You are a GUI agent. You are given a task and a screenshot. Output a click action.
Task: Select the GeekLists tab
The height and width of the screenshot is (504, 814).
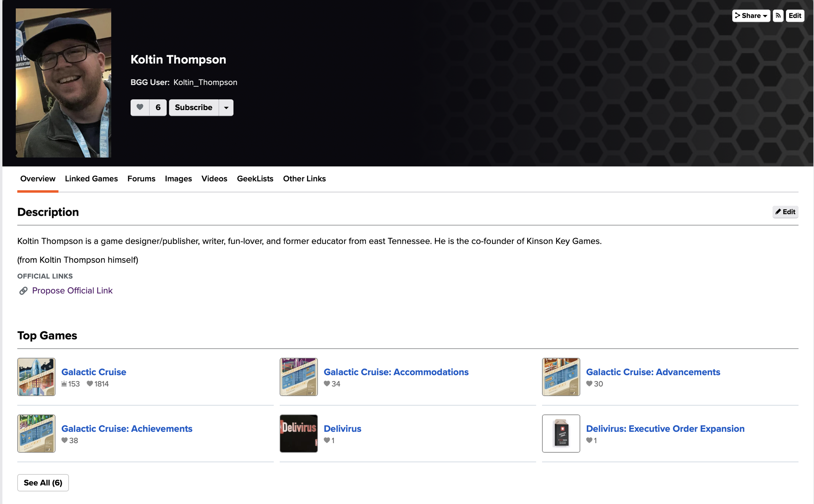coord(255,179)
